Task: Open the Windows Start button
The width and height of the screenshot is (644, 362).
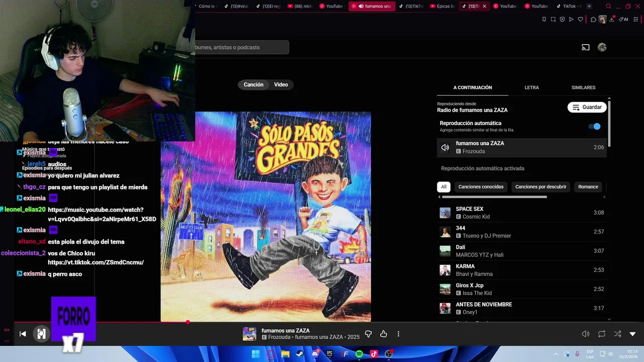Action: (256, 354)
